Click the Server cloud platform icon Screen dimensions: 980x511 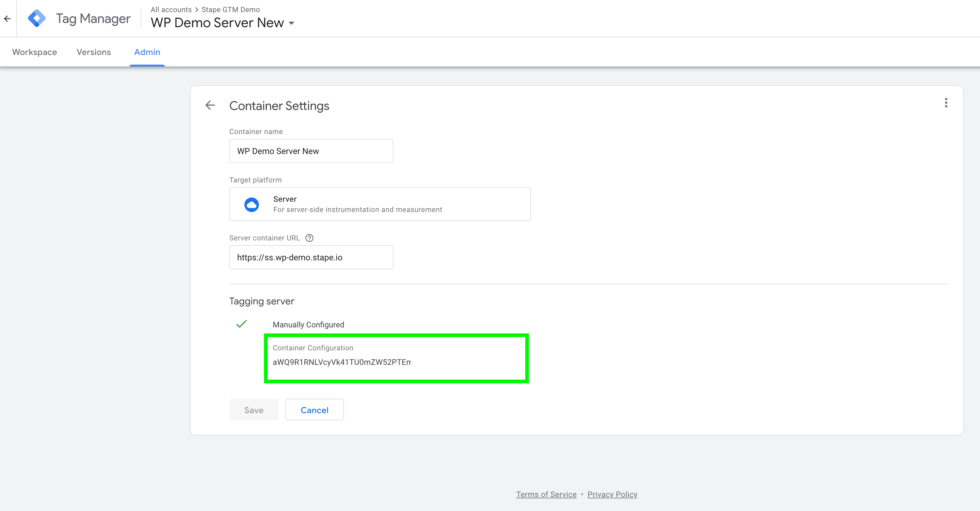251,204
